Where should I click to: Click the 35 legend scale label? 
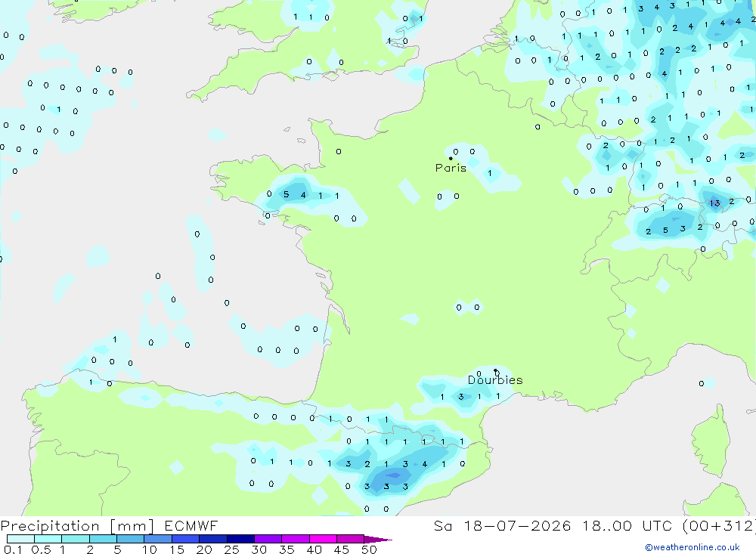pyautogui.click(x=287, y=549)
